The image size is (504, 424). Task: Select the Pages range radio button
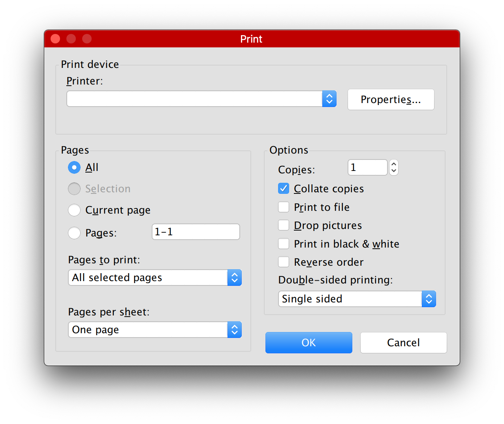pyautogui.click(x=74, y=233)
